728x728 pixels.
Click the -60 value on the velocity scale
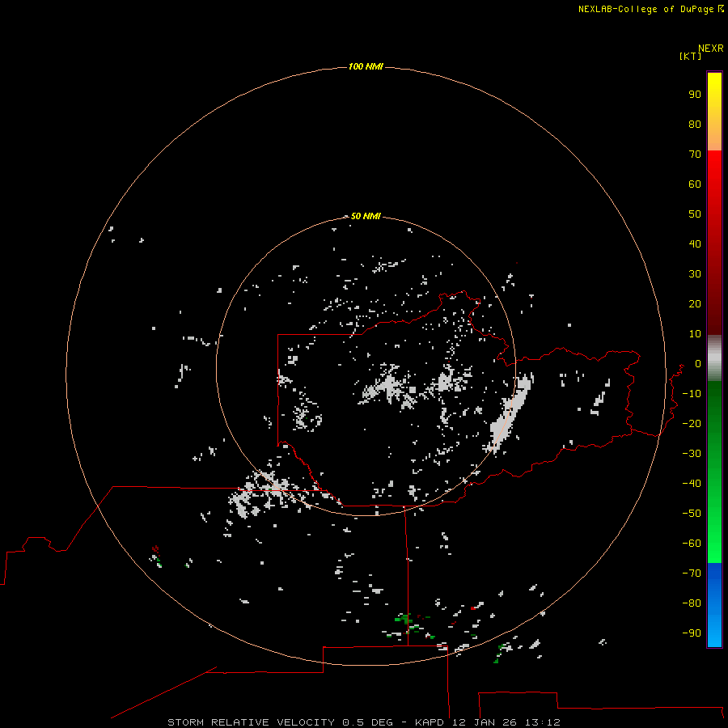tap(692, 544)
